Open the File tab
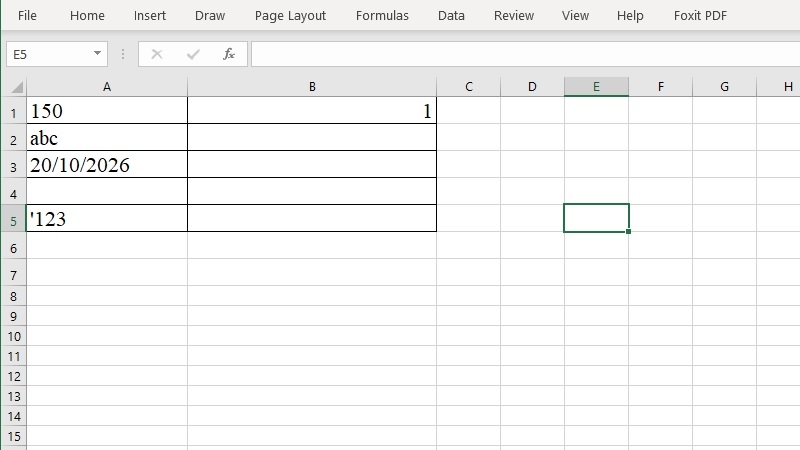Image resolution: width=800 pixels, height=450 pixels. [x=27, y=16]
